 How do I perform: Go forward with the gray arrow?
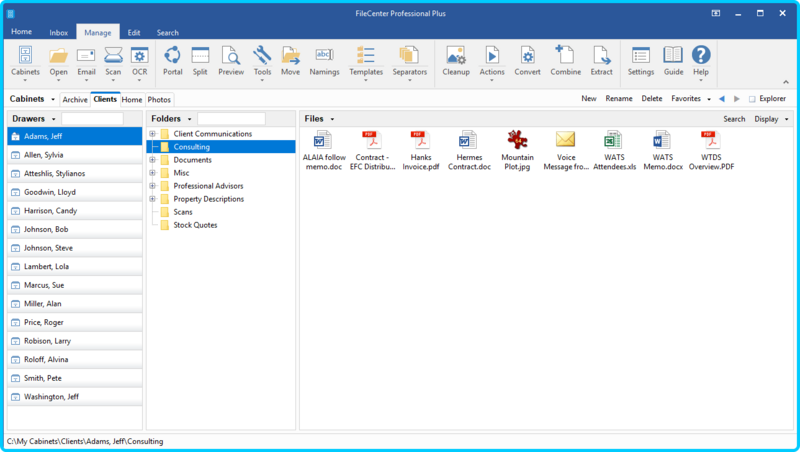(736, 99)
